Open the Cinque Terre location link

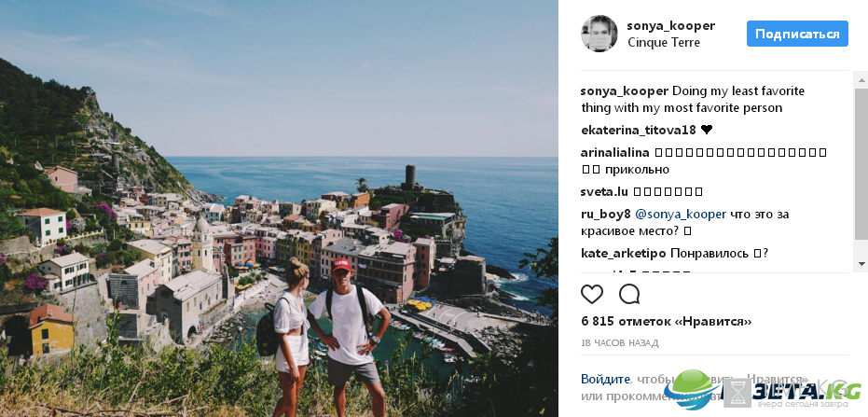[664, 43]
